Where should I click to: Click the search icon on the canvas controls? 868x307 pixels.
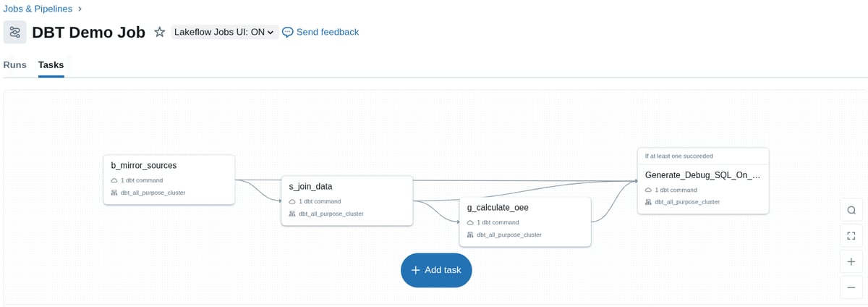pos(851,211)
